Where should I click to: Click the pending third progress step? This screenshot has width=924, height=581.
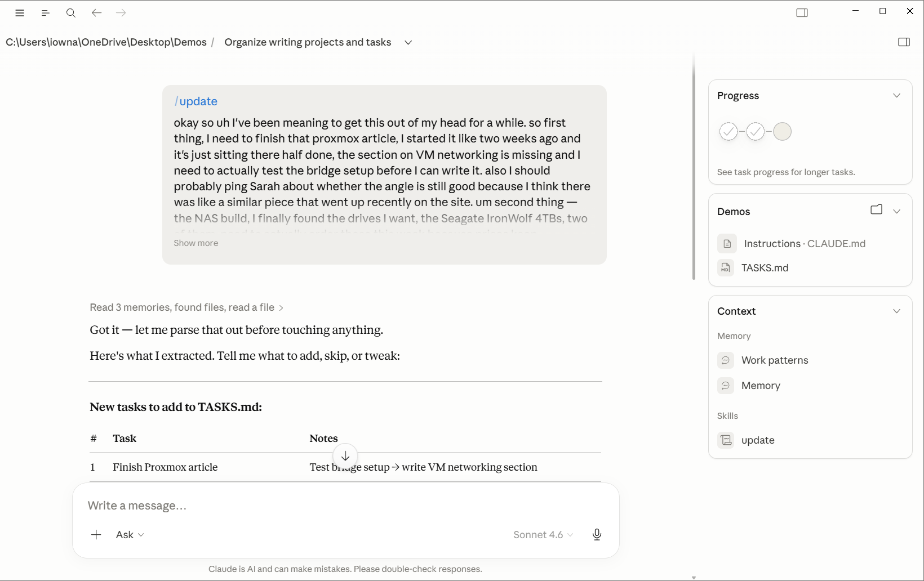pos(782,132)
